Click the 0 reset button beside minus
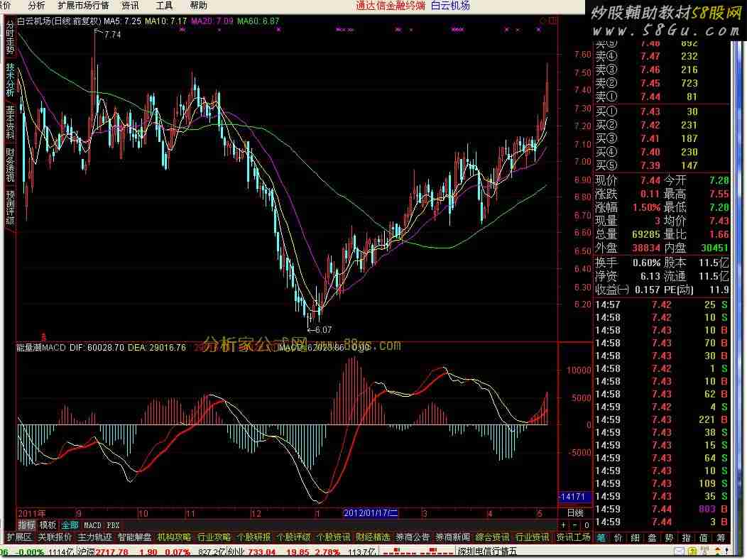 [x=586, y=525]
